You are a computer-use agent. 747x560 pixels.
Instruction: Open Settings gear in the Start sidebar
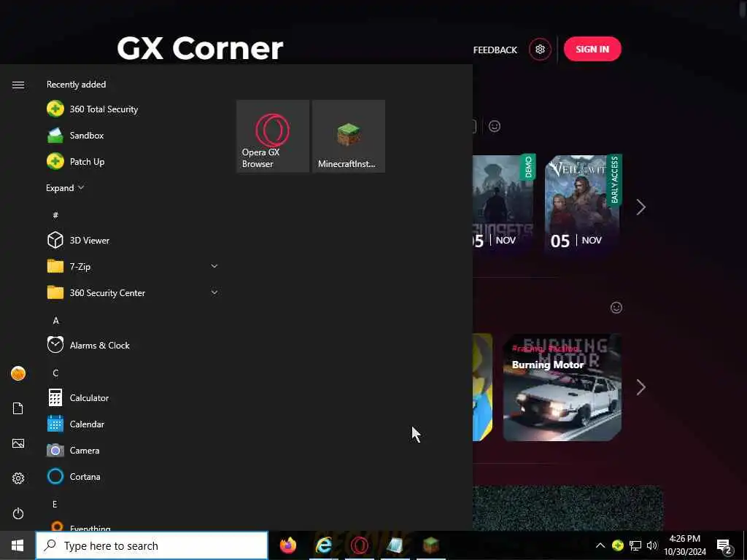coord(18,478)
